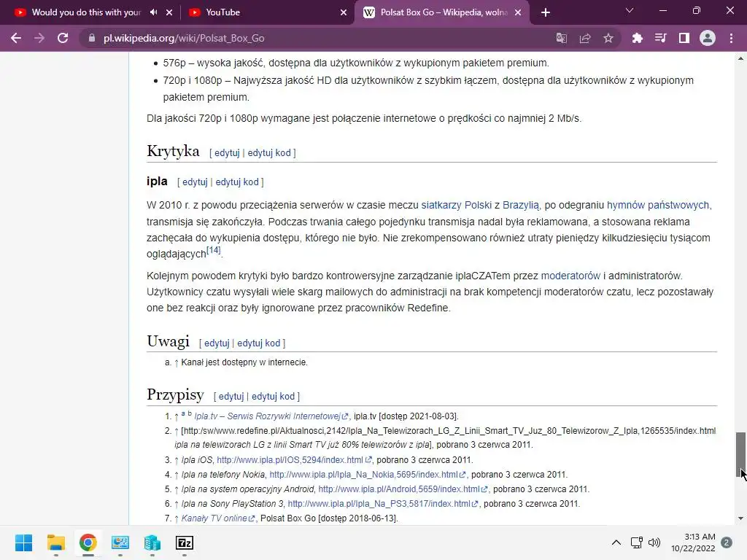Open network status tray icon

[x=636, y=542]
